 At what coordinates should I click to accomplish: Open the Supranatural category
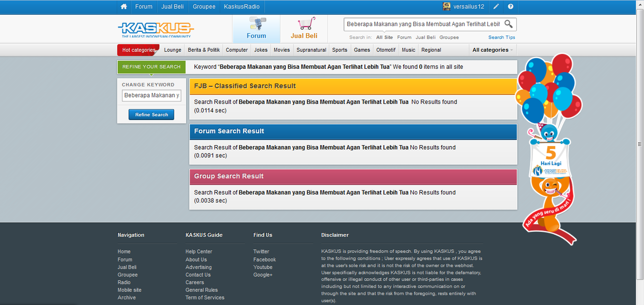click(311, 50)
